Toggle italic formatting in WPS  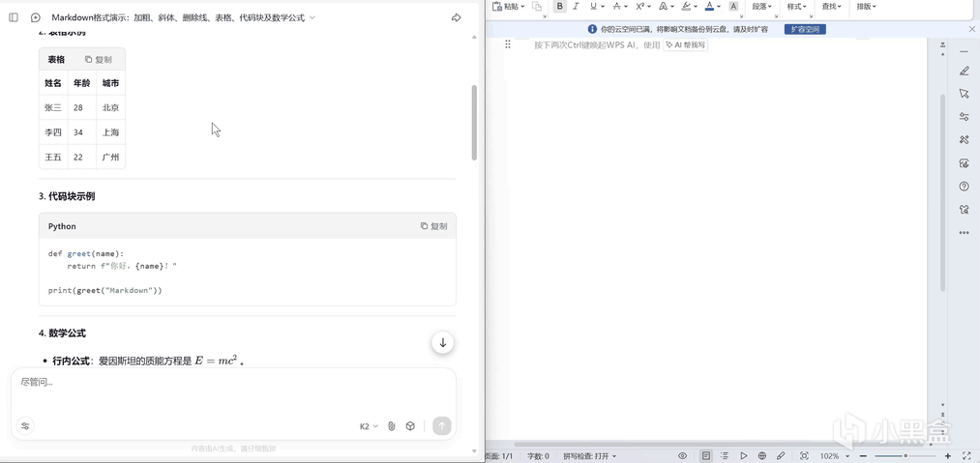(576, 6)
